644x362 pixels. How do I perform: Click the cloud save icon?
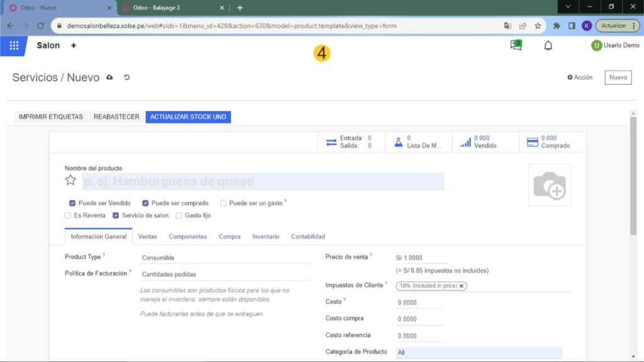(110, 77)
